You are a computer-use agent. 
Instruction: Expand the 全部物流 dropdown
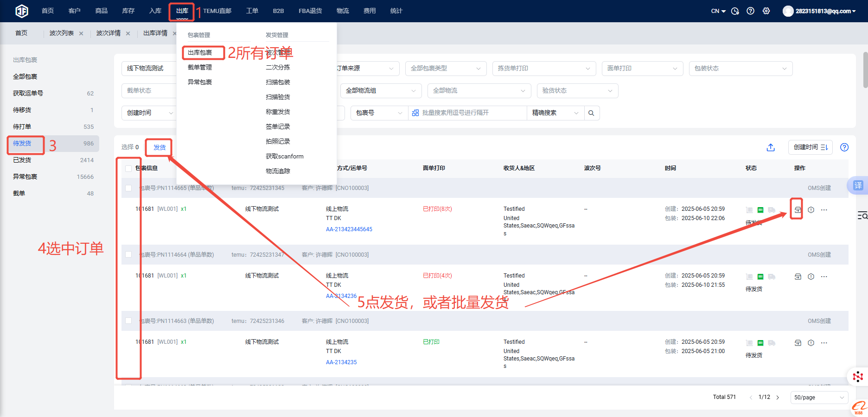(479, 91)
